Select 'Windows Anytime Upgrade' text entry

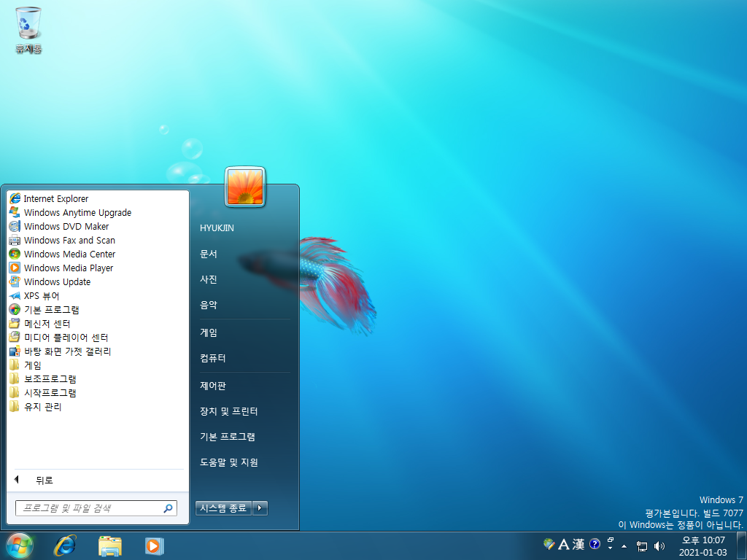pyautogui.click(x=77, y=212)
